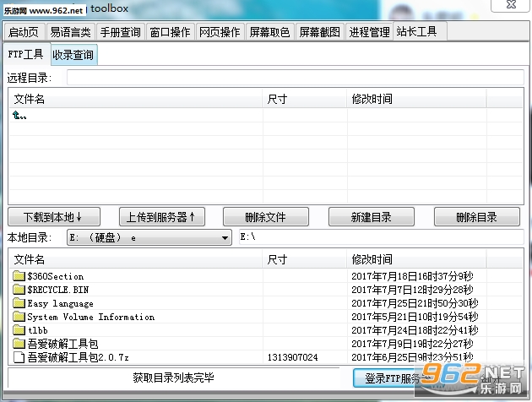This screenshot has height=402, width=532.
Task: Click the System Volume Information name
Action: (x=91, y=317)
